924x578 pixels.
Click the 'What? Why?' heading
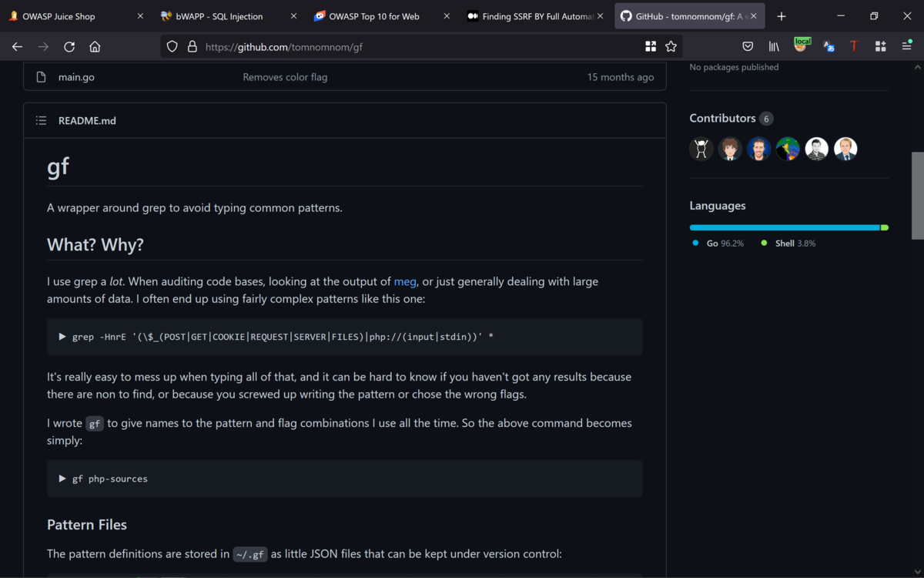pyautogui.click(x=95, y=244)
